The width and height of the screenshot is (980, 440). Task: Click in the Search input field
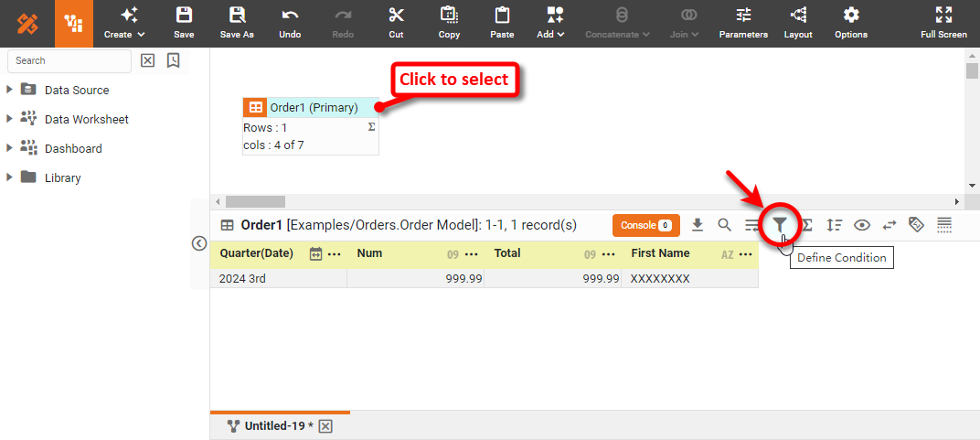69,60
